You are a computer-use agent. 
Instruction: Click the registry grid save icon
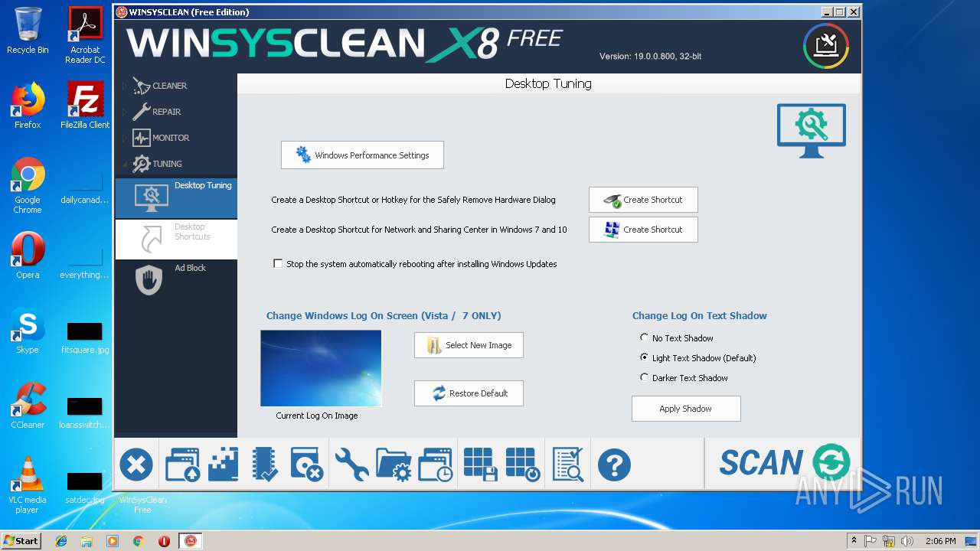[x=481, y=465]
